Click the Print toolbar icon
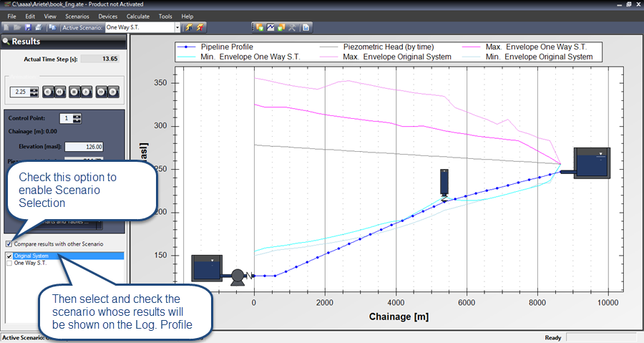 37,28
